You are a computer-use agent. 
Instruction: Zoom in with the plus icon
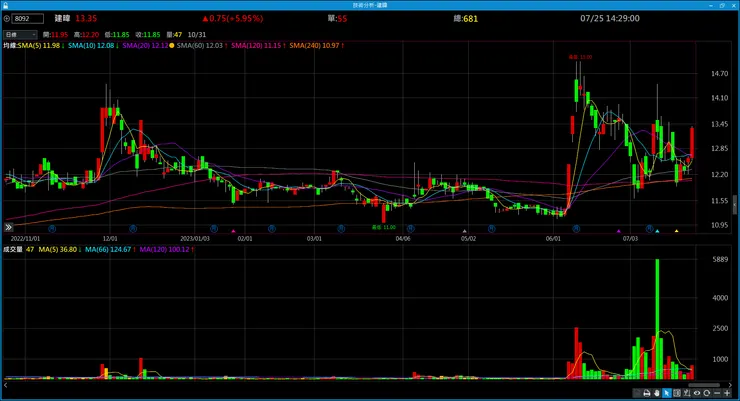tap(727, 393)
